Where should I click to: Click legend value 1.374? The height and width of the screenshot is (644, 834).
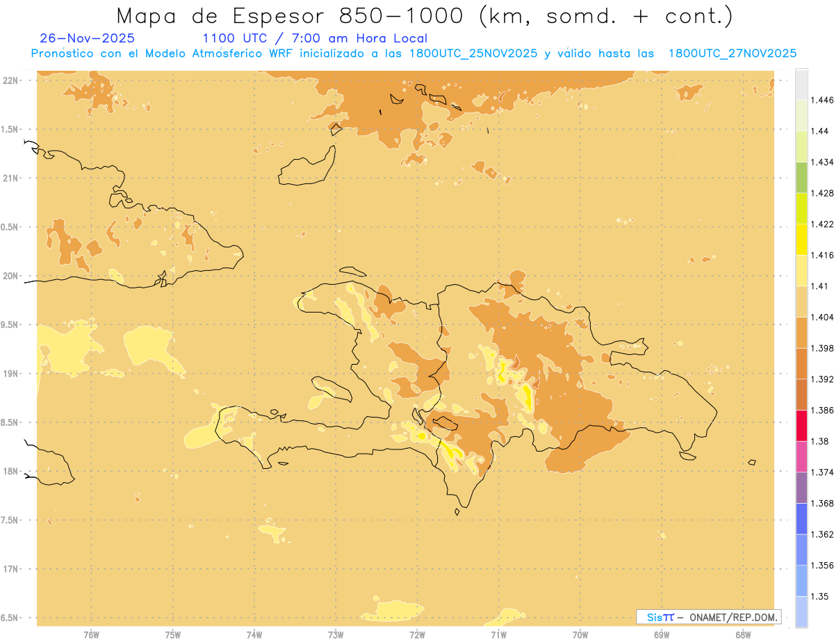(823, 472)
